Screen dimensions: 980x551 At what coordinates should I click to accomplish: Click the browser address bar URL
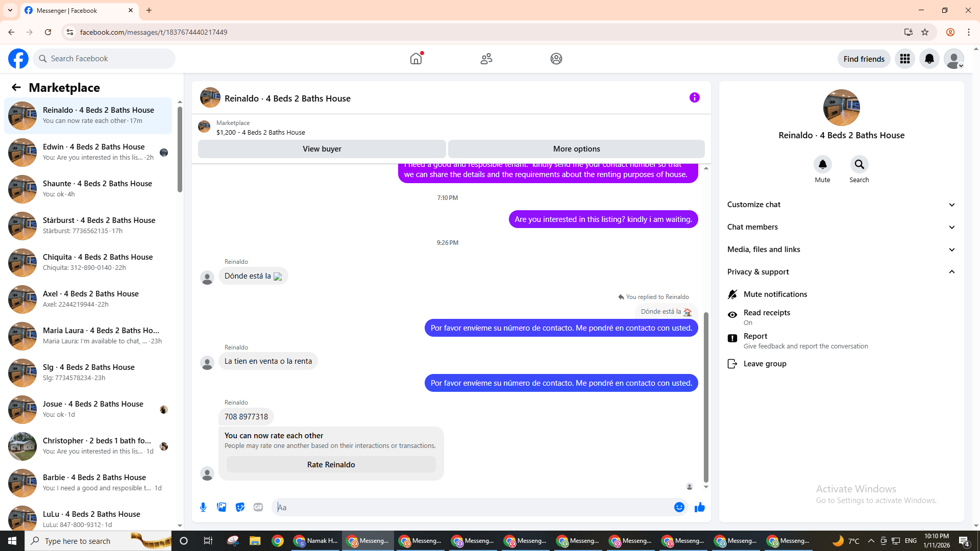[154, 32]
